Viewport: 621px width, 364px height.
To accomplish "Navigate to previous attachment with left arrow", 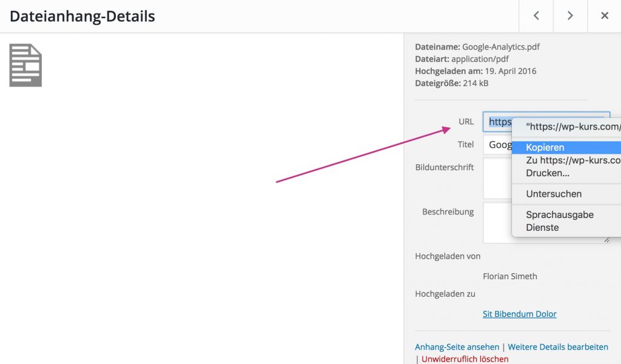I will click(x=536, y=16).
